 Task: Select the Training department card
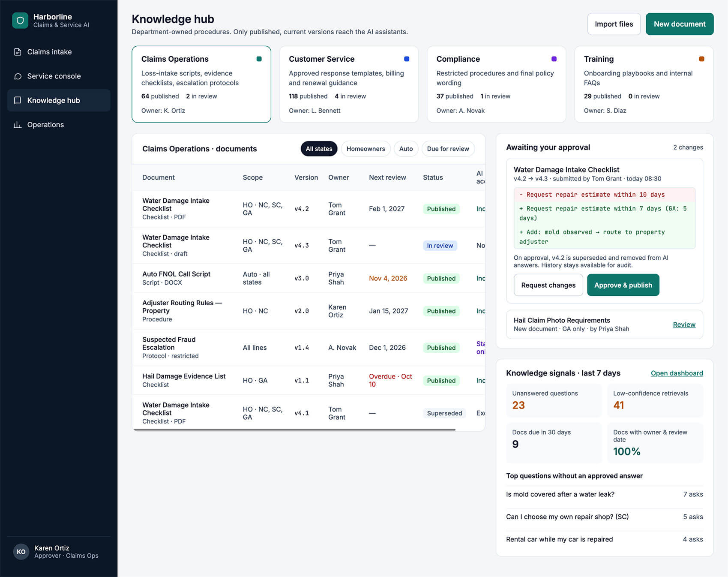coord(644,84)
